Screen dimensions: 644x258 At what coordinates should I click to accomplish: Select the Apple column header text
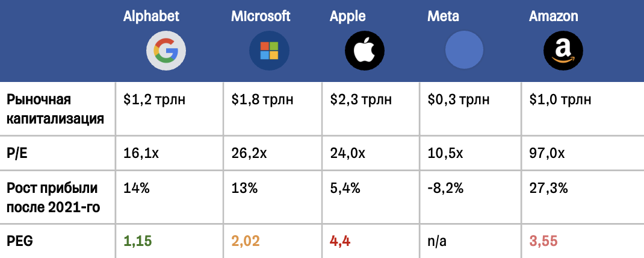pos(347,16)
